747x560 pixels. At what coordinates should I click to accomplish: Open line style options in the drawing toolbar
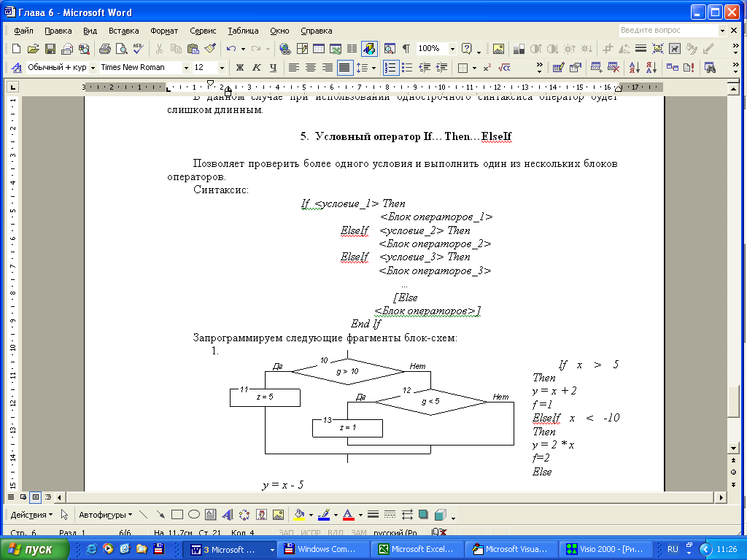[x=373, y=515]
